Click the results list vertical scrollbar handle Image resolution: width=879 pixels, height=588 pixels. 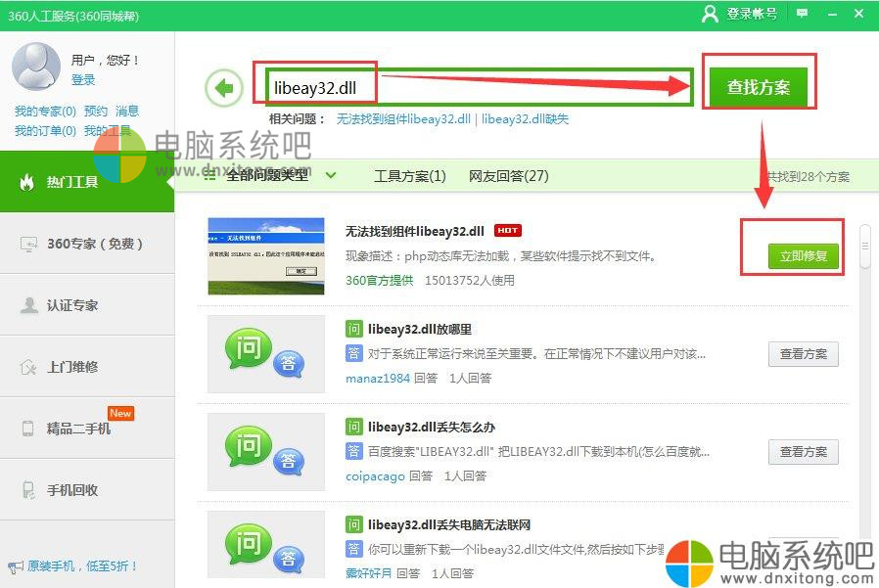click(865, 247)
